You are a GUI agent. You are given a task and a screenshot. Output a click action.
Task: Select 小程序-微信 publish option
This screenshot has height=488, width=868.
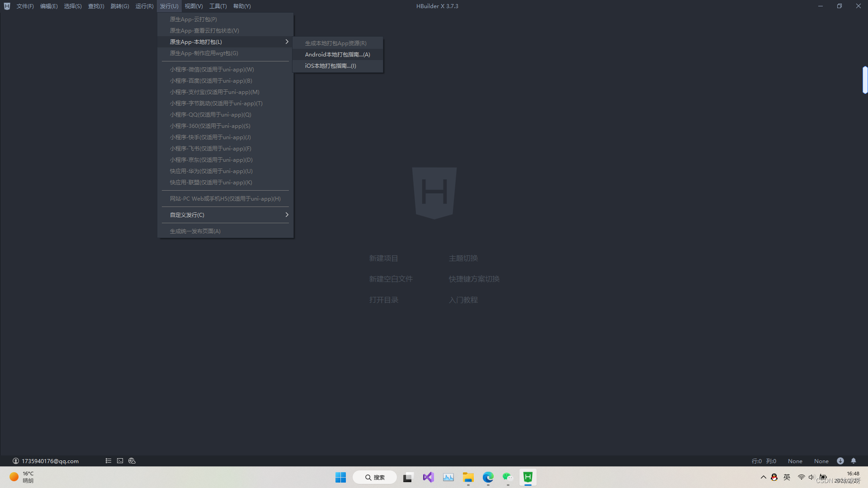pos(225,70)
